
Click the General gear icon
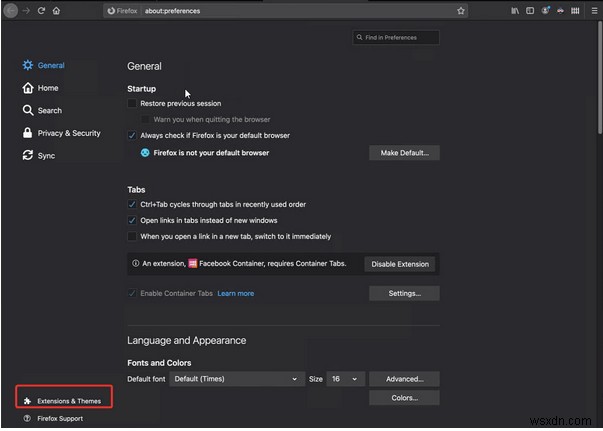pyautogui.click(x=28, y=65)
